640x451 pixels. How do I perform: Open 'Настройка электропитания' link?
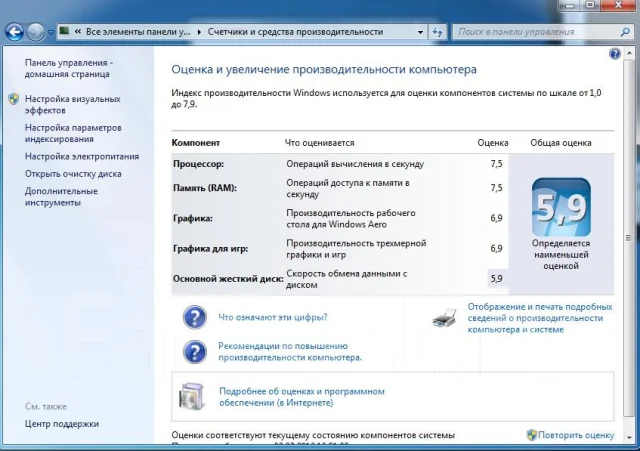click(x=82, y=156)
